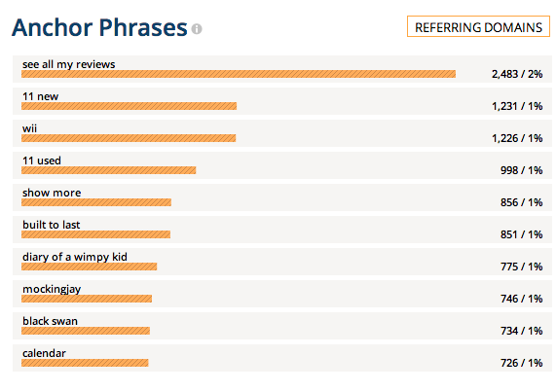This screenshot has height=392, width=556.
Task: Click the '11 used' phrase label
Action: coord(42,160)
